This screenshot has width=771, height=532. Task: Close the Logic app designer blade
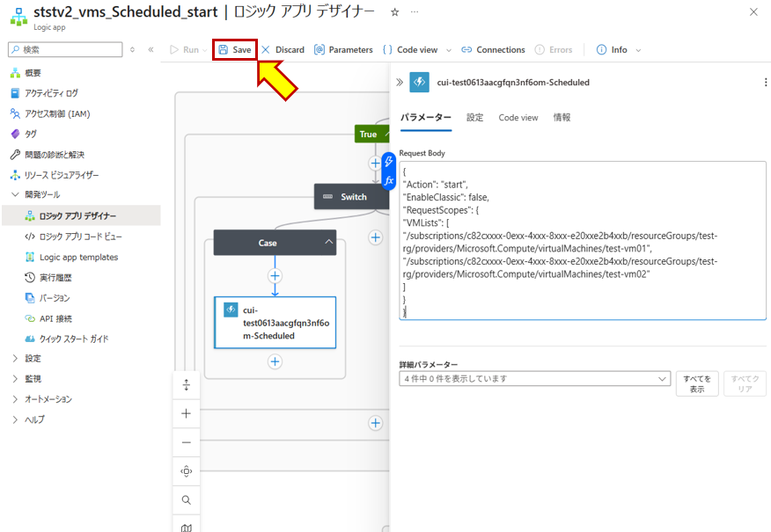point(753,11)
